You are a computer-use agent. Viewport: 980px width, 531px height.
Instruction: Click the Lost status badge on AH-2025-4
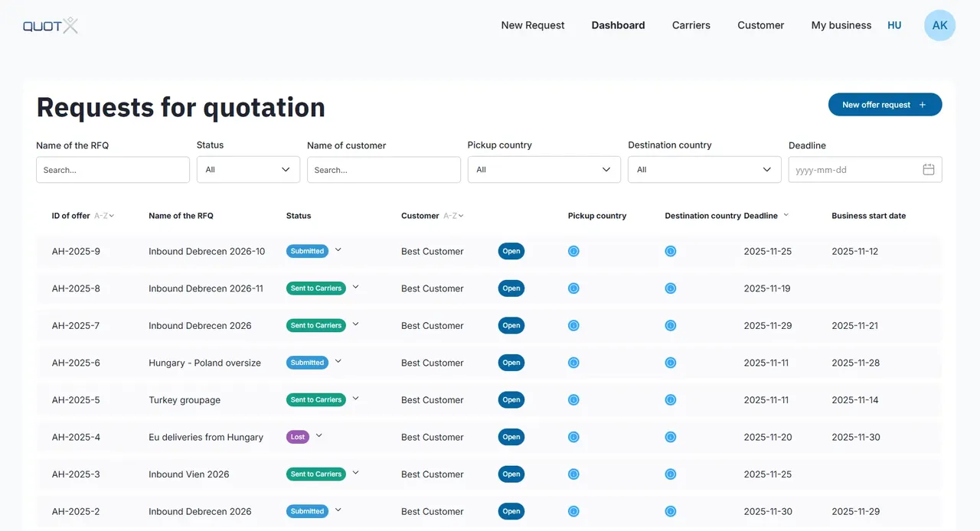pos(298,437)
